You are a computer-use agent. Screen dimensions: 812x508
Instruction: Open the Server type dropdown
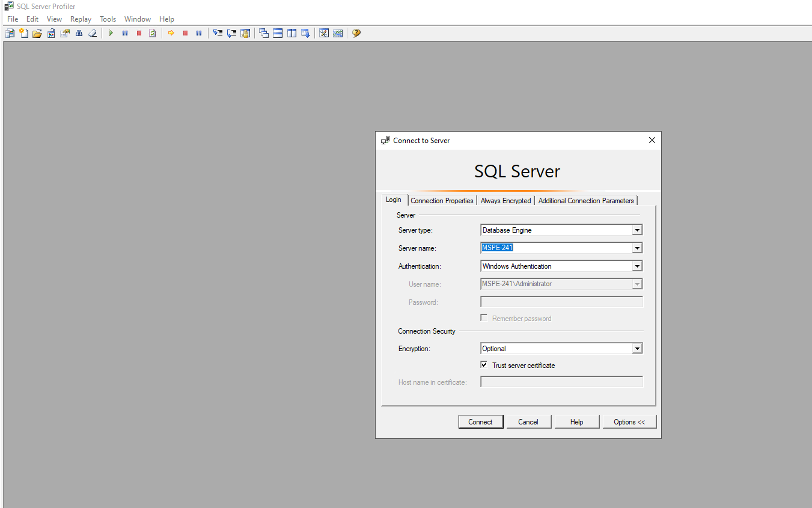pos(637,230)
